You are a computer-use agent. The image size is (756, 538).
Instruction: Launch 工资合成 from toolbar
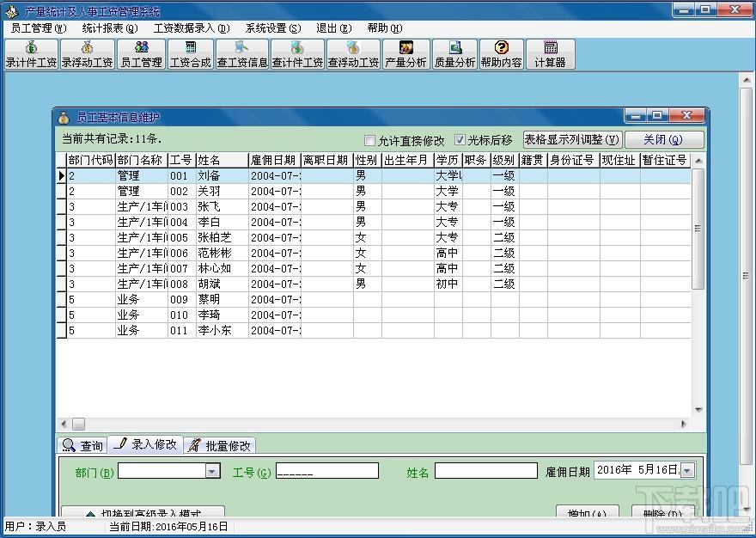pyautogui.click(x=191, y=54)
